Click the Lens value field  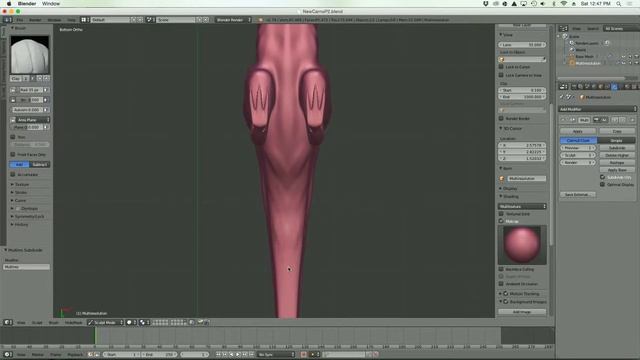(522, 44)
